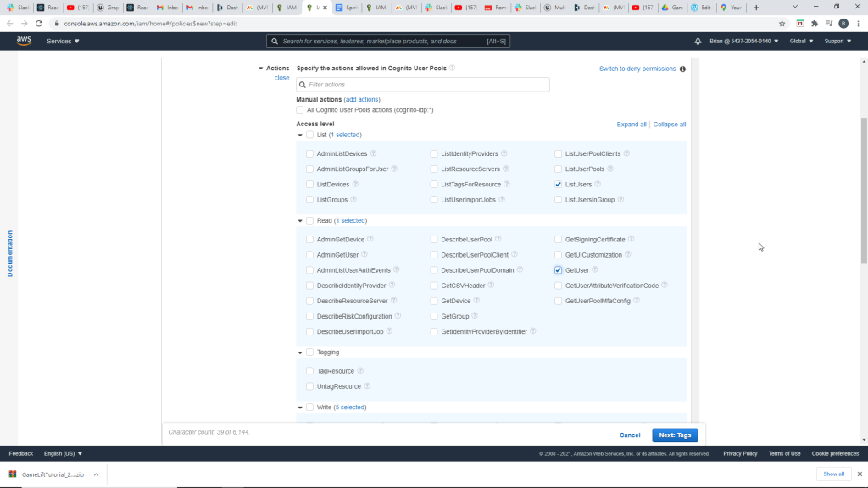Click the AWS logo home icon
The image size is (868, 488).
click(x=24, y=41)
